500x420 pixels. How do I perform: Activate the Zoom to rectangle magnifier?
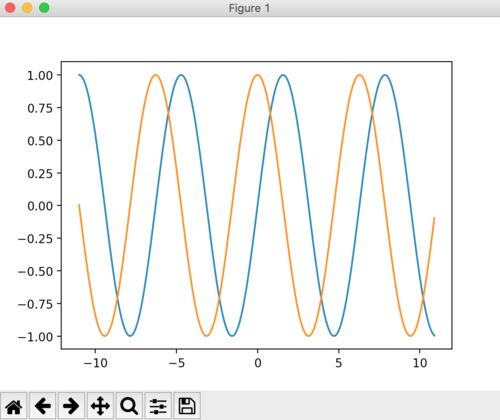point(129,406)
